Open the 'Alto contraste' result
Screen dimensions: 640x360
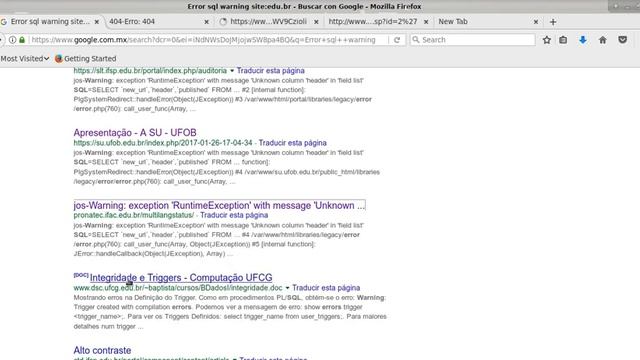click(102, 350)
